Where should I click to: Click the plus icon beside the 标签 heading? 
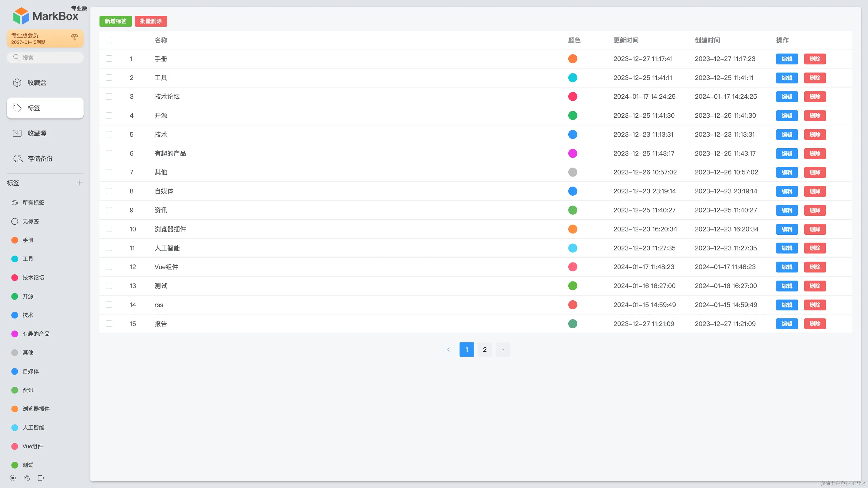79,183
